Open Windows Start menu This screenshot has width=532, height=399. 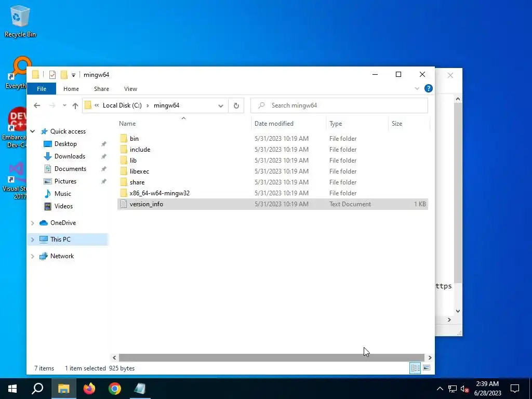12,389
